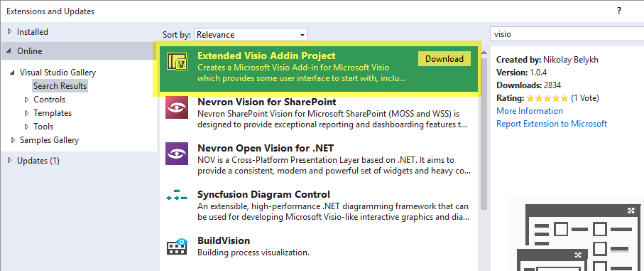Click the '(1 Vote)' rating text
The height and width of the screenshot is (271, 644).
click(585, 98)
